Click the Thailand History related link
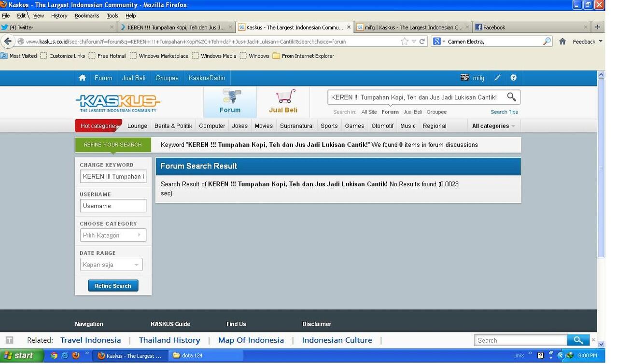Screen dimensions: 618x364 [169, 340]
